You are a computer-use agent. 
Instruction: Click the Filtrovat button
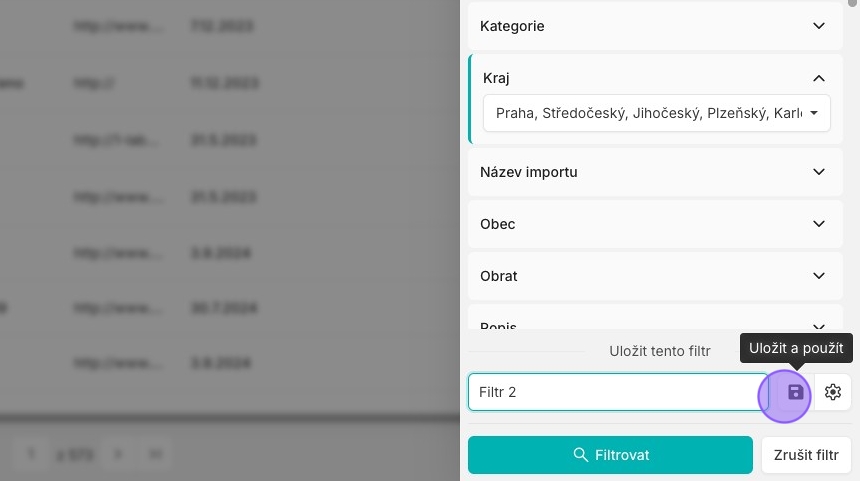coord(610,455)
